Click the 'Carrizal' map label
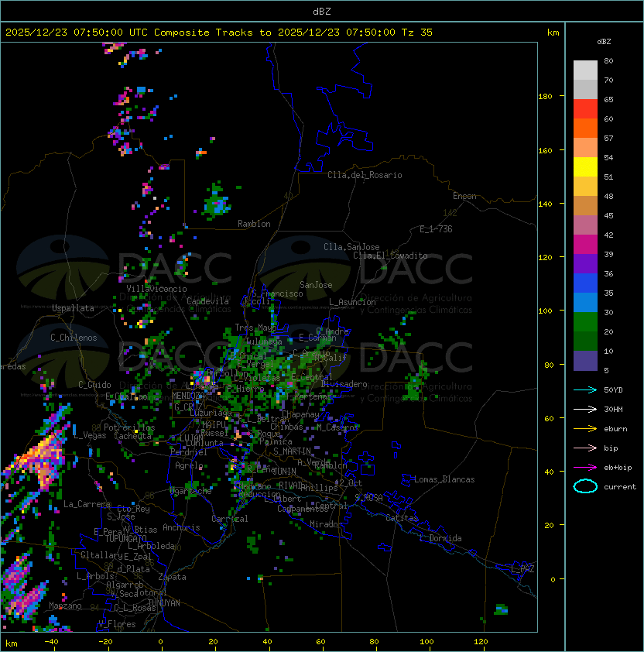644x652 pixels. 230,519
